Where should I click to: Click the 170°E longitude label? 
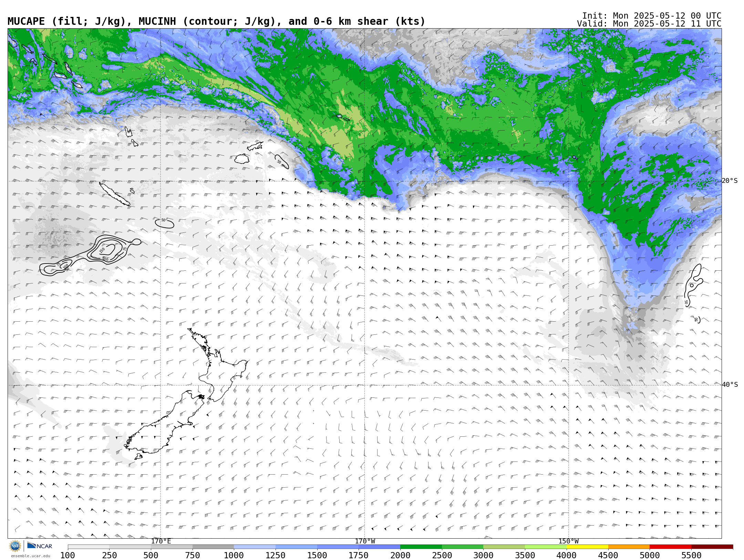pyautogui.click(x=161, y=541)
